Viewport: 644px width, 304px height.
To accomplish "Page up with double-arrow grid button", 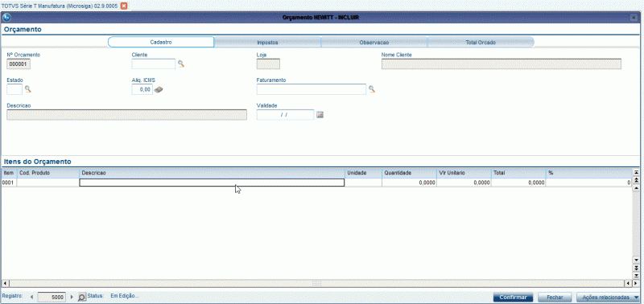I will [x=636, y=180].
